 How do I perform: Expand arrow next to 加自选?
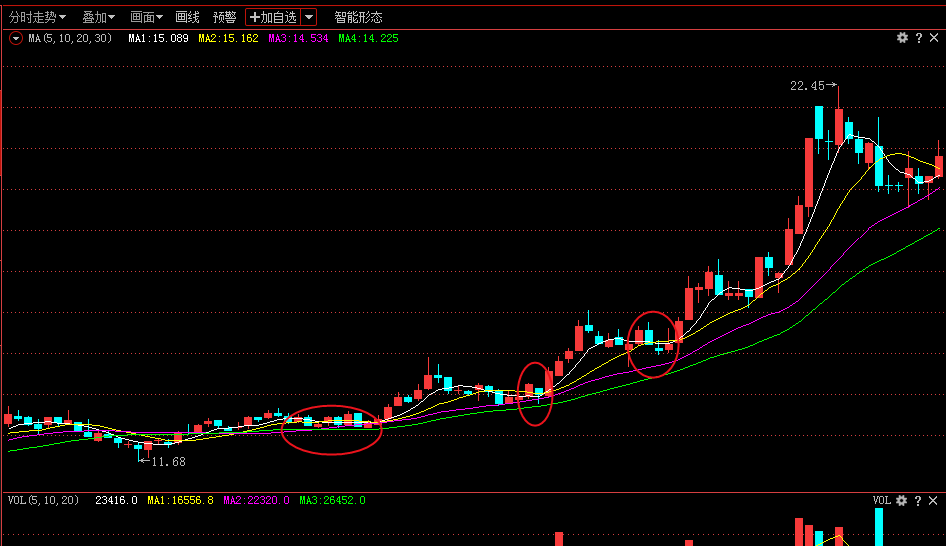pyautogui.click(x=309, y=17)
